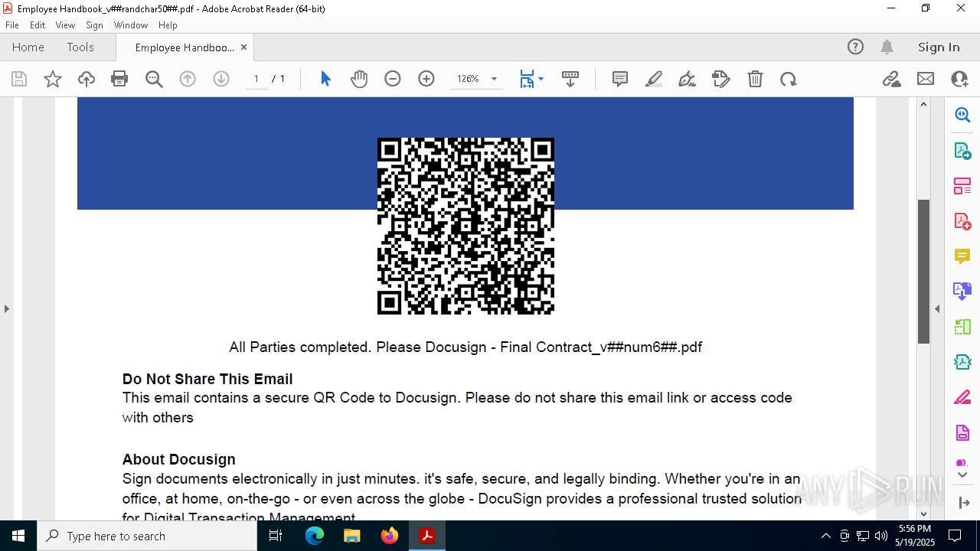
Task: Send file by email envelope icon
Action: pyautogui.click(x=926, y=79)
